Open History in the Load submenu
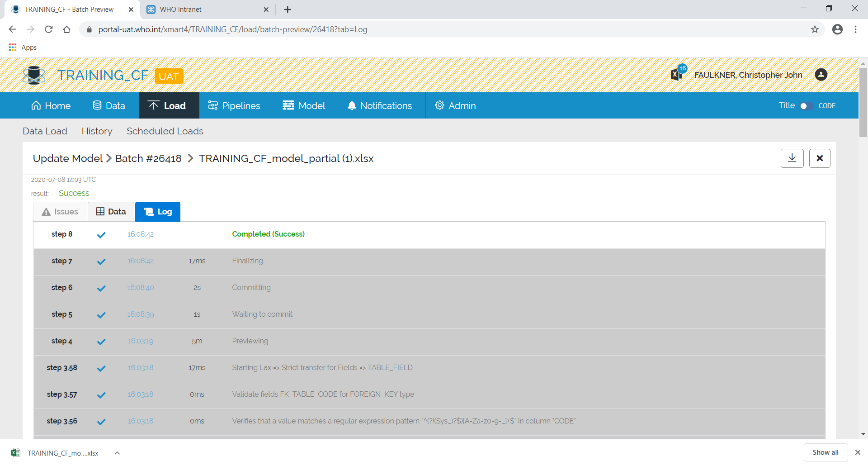Image resolution: width=868 pixels, height=466 pixels. pos(97,131)
